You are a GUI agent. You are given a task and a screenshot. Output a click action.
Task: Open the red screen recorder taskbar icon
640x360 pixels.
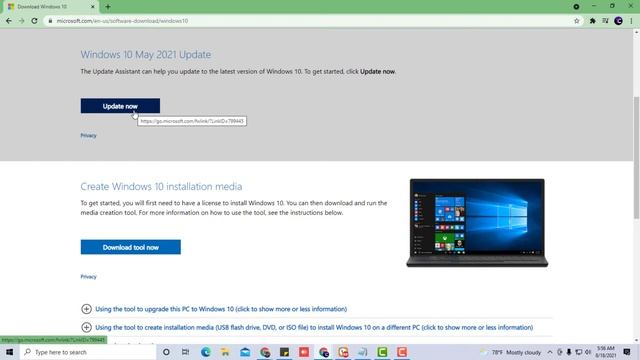304,352
